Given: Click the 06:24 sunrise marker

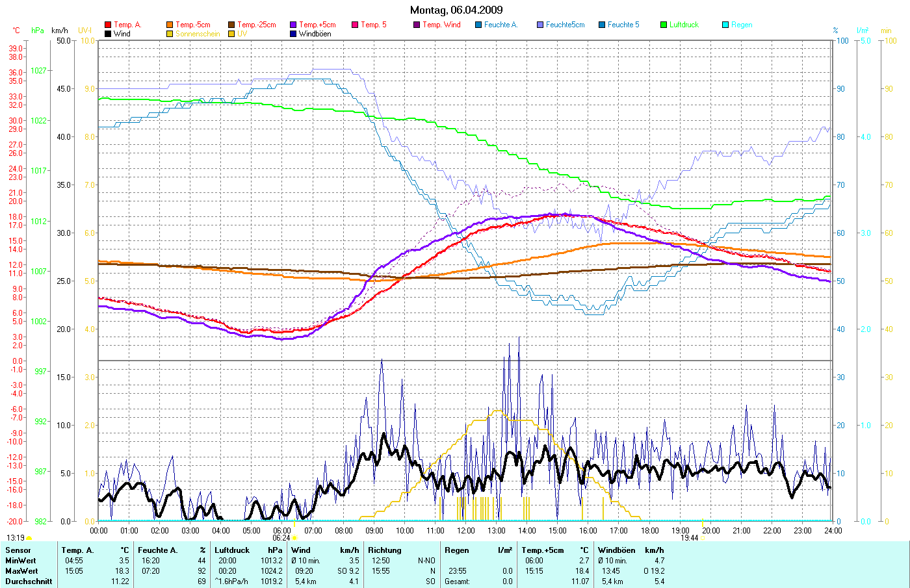Looking at the screenshot, I should 281,538.
